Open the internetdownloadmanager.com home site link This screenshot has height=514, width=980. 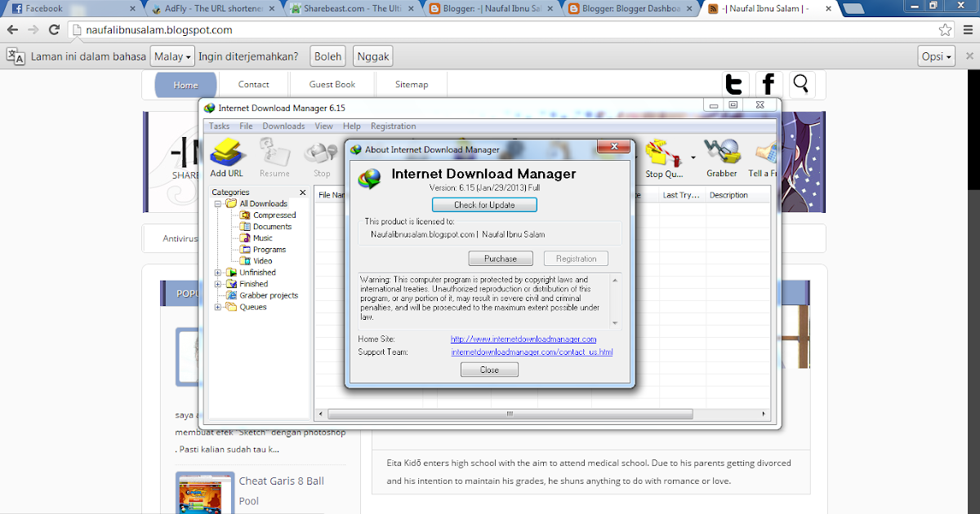tap(523, 339)
